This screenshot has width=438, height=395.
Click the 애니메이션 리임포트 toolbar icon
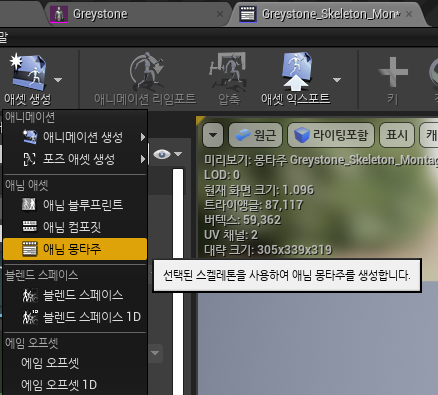(x=146, y=72)
